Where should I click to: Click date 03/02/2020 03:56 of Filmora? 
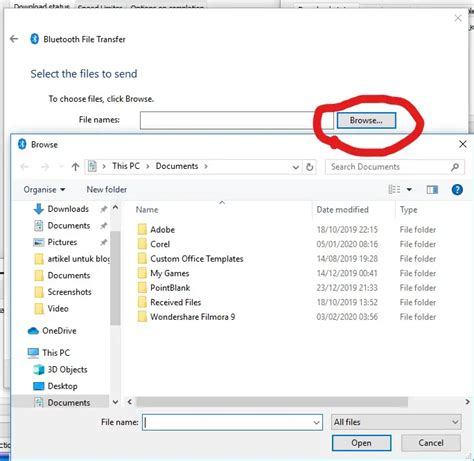click(347, 317)
